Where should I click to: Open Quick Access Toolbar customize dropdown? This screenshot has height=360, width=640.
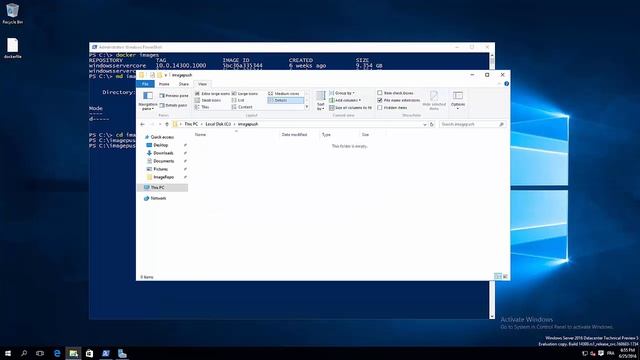166,75
